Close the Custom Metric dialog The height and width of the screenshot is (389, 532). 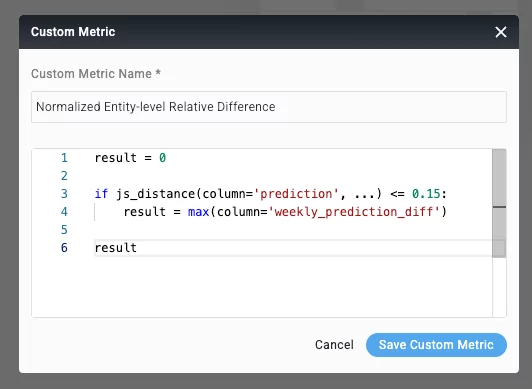[x=500, y=32]
